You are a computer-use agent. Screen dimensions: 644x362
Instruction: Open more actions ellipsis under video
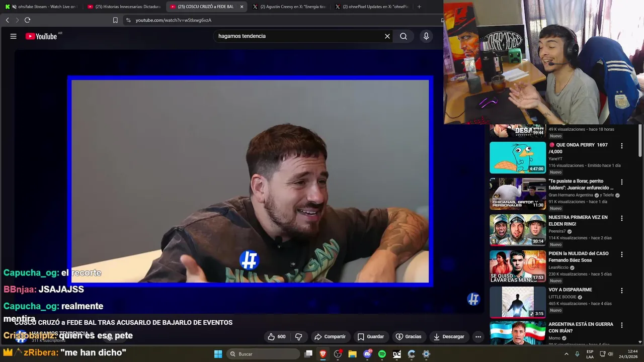pos(478,336)
